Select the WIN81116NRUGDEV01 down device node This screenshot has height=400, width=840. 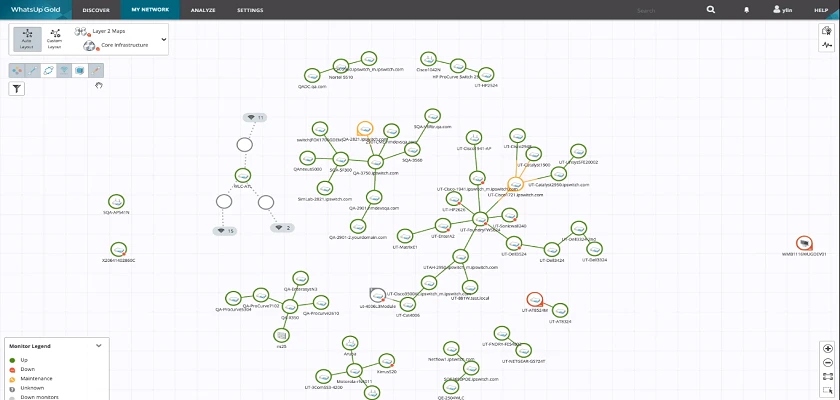coord(804,244)
